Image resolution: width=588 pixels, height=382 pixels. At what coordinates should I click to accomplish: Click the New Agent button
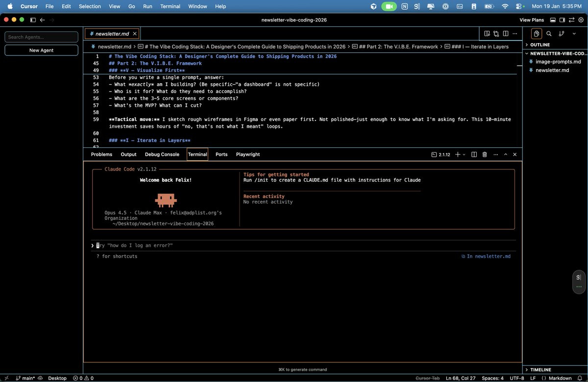click(42, 50)
